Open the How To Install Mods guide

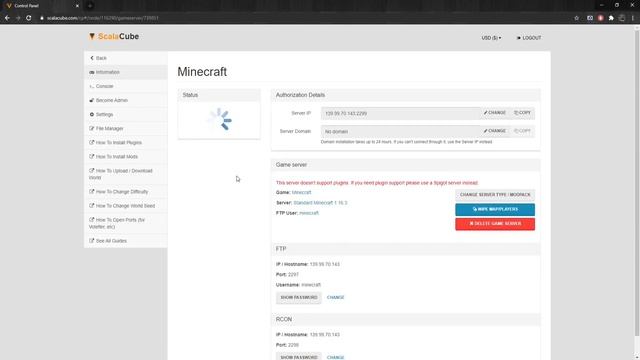coord(126,157)
